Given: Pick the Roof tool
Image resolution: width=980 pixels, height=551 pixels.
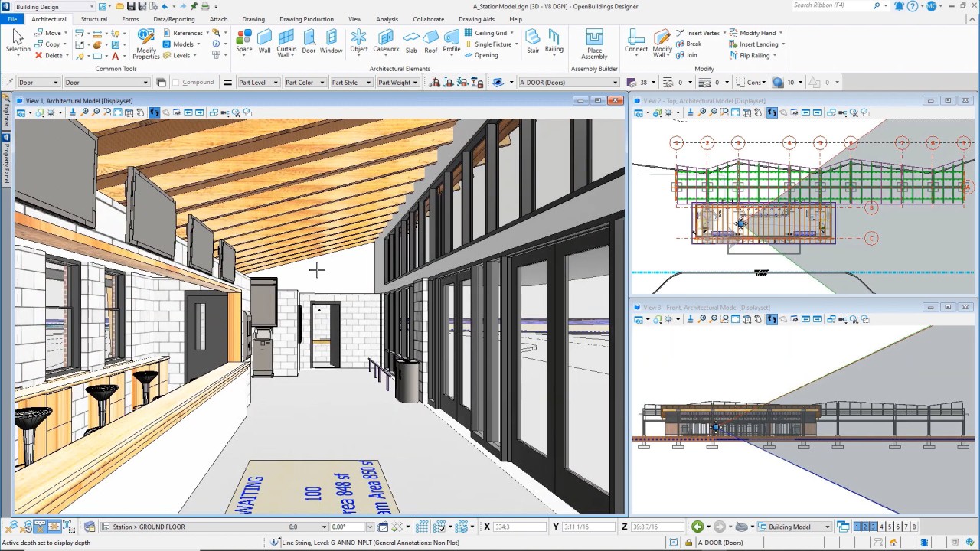Looking at the screenshot, I should [x=431, y=41].
